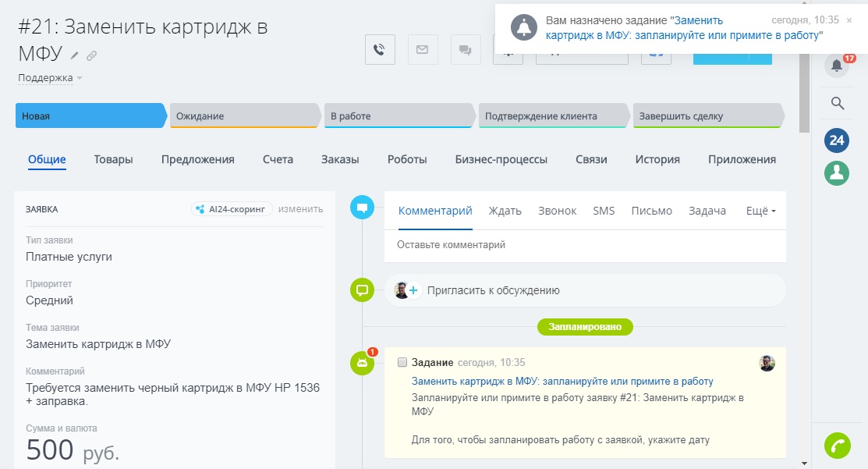The height and width of the screenshot is (469, 868).
Task: Open the Счета tab
Action: point(278,159)
